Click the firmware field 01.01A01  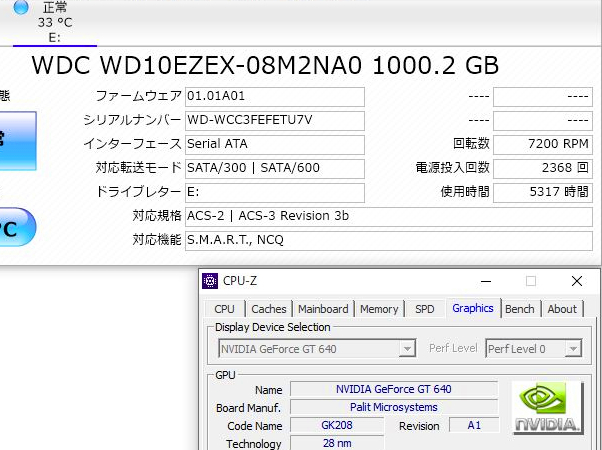[x=275, y=96]
